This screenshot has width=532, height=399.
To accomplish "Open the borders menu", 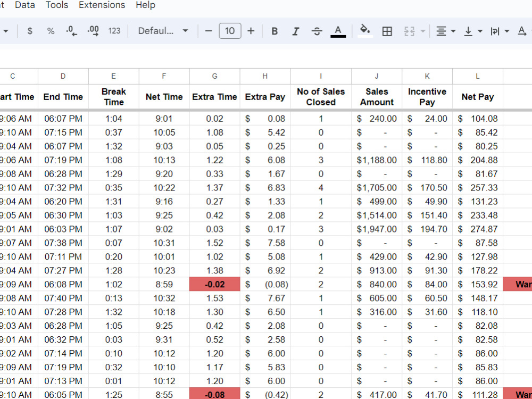I will click(387, 31).
